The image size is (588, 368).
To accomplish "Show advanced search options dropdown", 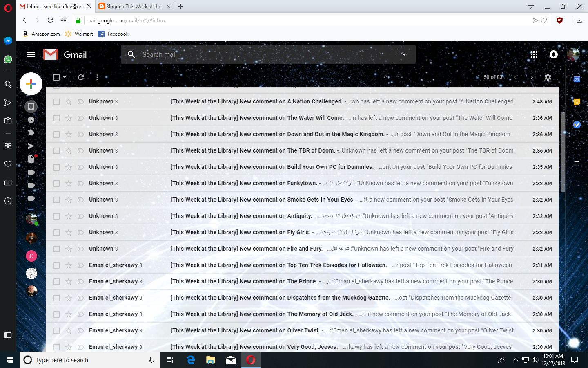I will tap(404, 54).
